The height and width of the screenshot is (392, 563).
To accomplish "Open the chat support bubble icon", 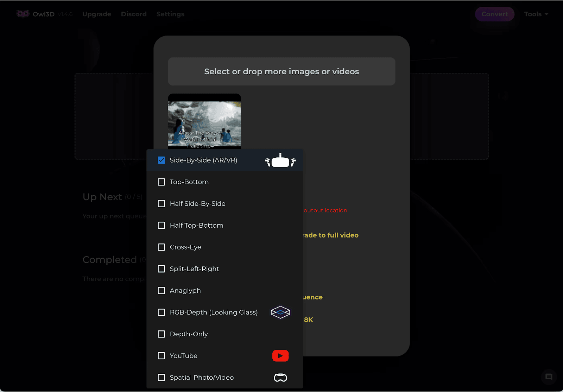I will pyautogui.click(x=549, y=377).
